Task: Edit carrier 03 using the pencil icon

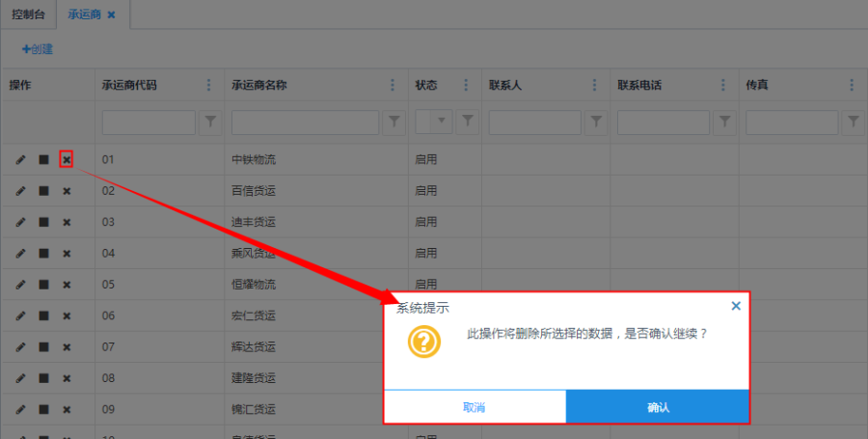Action: 21,222
